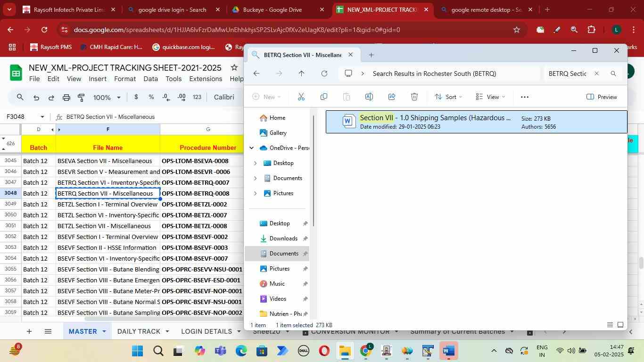644x362 pixels.
Task: Expand the OneDrive - Personal tree node
Action: coord(251,148)
